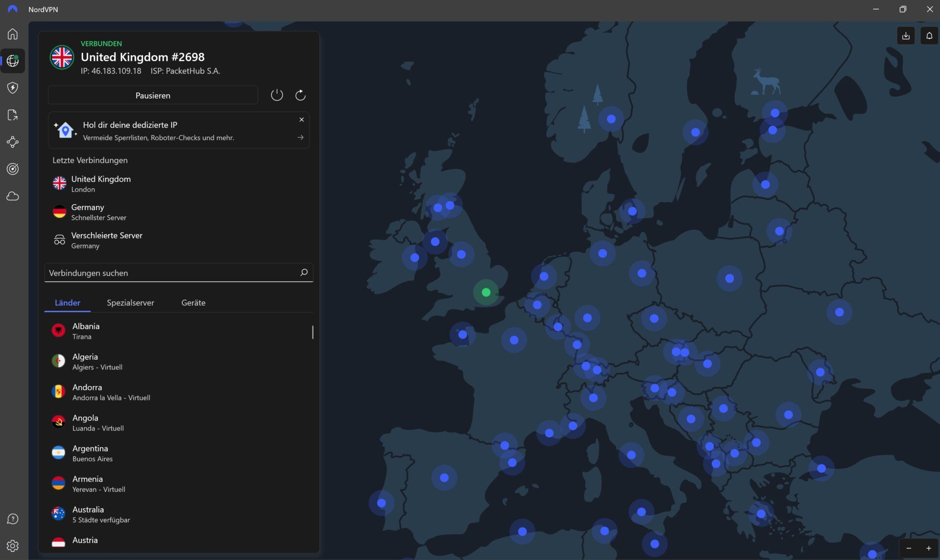Screen dimensions: 940x560
Task: Select the globe VPN connection icon
Action: pos(13,61)
